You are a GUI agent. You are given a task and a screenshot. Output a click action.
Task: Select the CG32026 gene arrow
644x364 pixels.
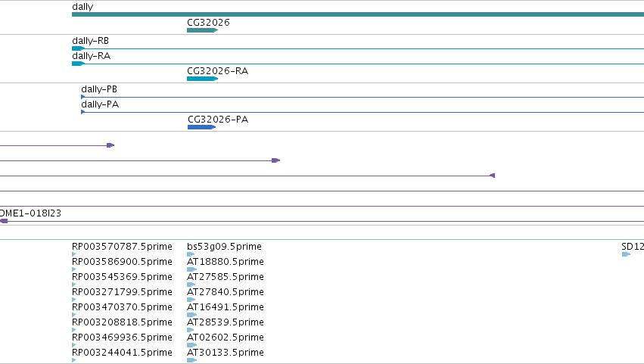click(x=203, y=30)
